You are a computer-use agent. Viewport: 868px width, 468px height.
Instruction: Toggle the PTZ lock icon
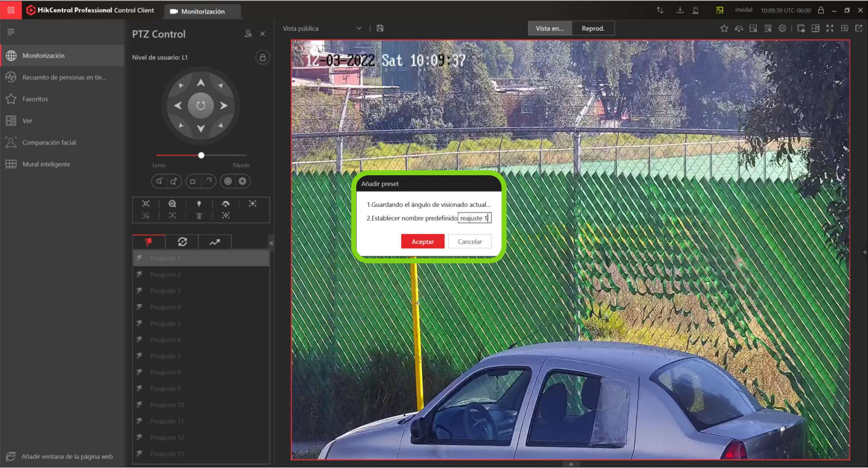pyautogui.click(x=262, y=57)
